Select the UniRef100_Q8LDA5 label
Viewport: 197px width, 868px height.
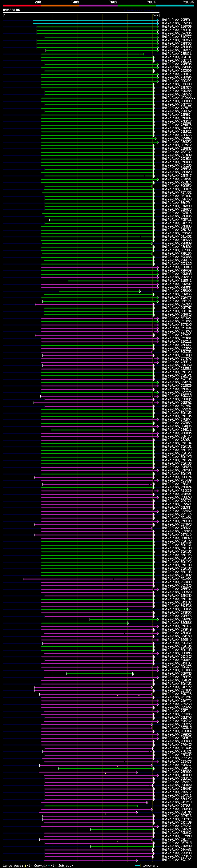tap(177, 47)
